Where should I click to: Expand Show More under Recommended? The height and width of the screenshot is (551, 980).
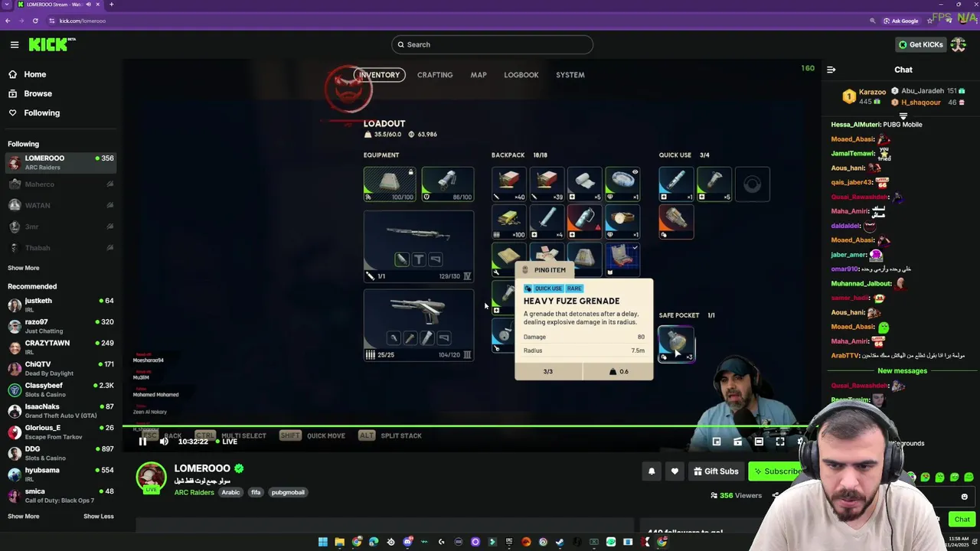click(x=23, y=517)
